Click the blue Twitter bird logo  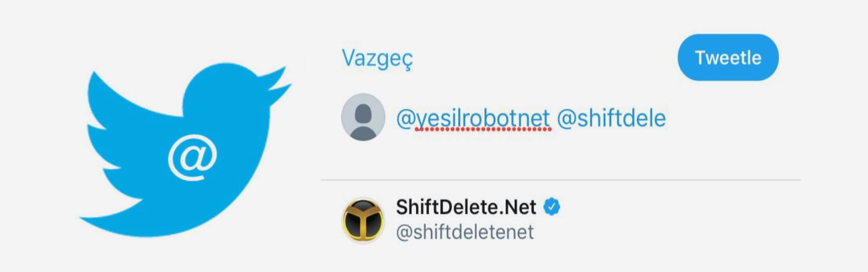pos(188,154)
